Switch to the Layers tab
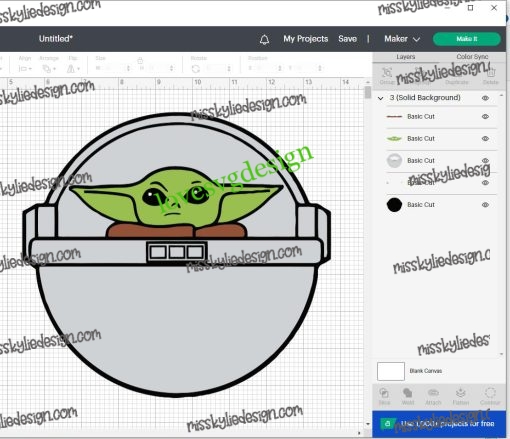 [x=406, y=57]
